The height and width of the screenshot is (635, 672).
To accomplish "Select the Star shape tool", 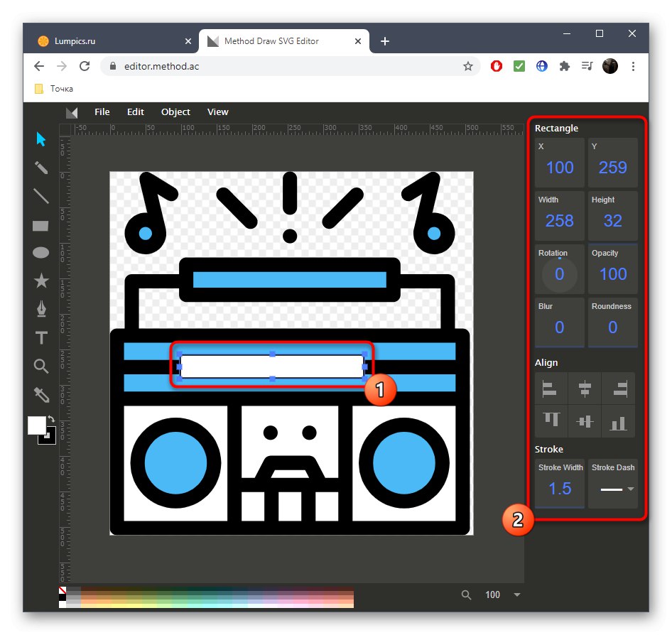I will click(41, 281).
